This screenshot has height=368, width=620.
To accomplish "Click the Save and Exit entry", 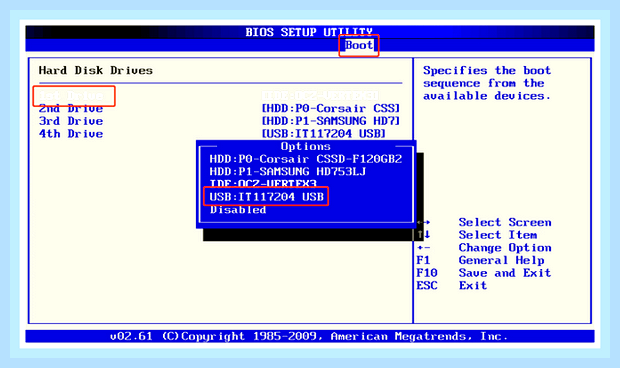I will click(505, 273).
